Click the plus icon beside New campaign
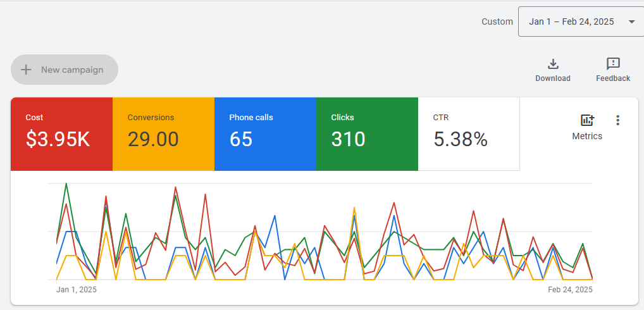 pyautogui.click(x=26, y=70)
